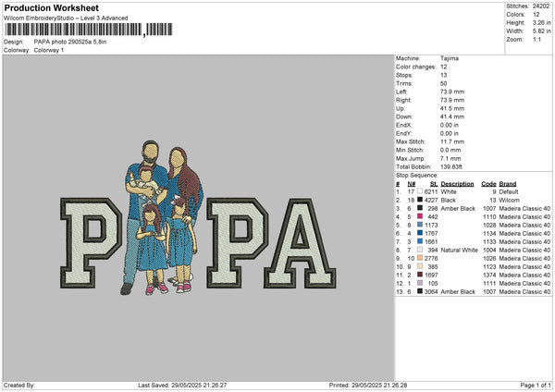
Task: Click the Max Stitch value 11.7 mm
Action: click(x=452, y=141)
